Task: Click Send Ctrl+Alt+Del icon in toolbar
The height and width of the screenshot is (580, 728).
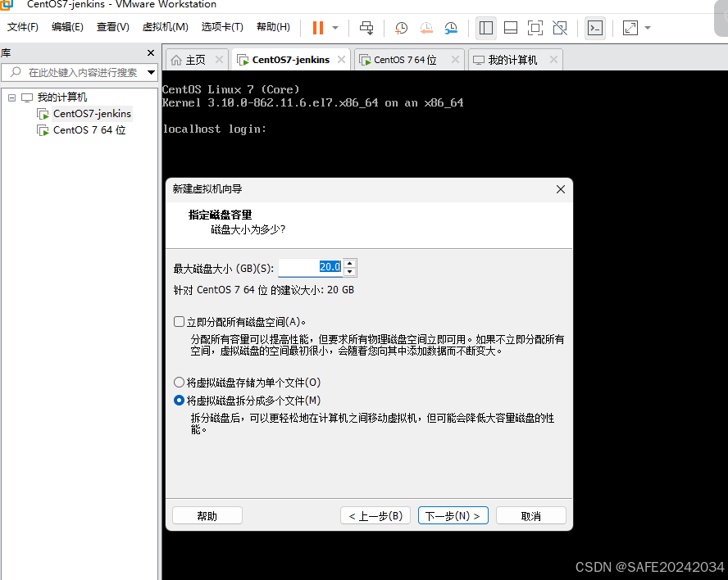Action: 366,28
